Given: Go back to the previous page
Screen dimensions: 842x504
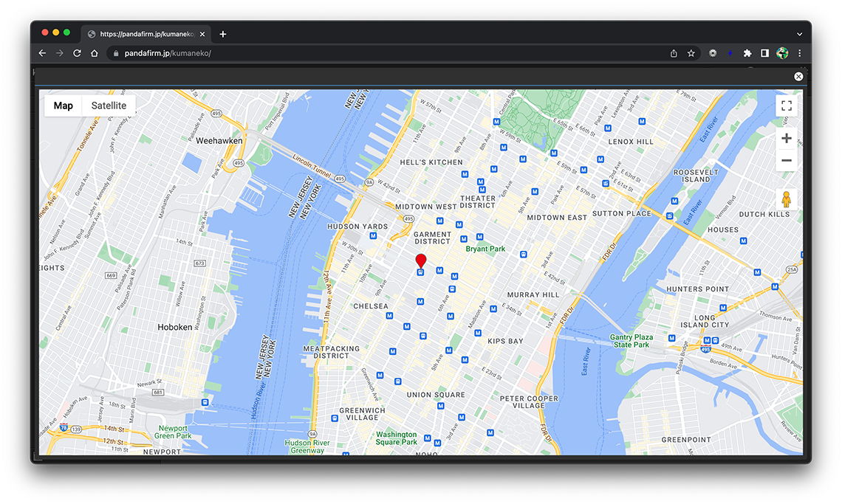Looking at the screenshot, I should pyautogui.click(x=42, y=53).
